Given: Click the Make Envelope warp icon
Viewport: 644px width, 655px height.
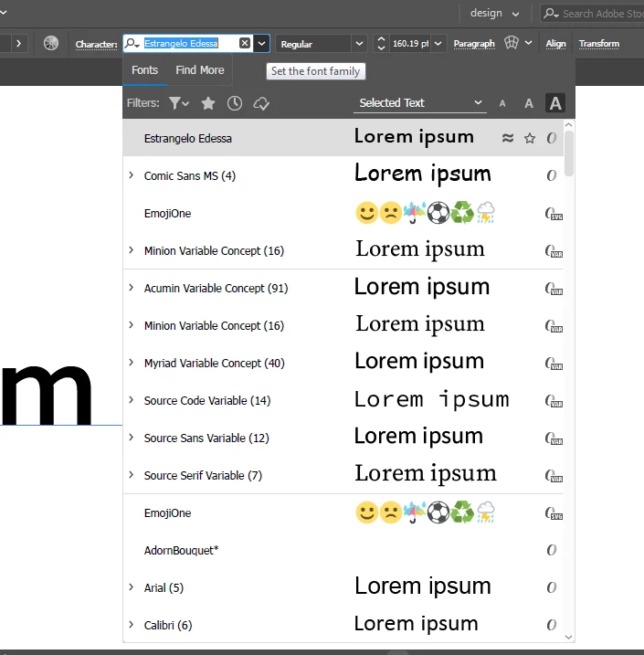Looking at the screenshot, I should coord(512,43).
